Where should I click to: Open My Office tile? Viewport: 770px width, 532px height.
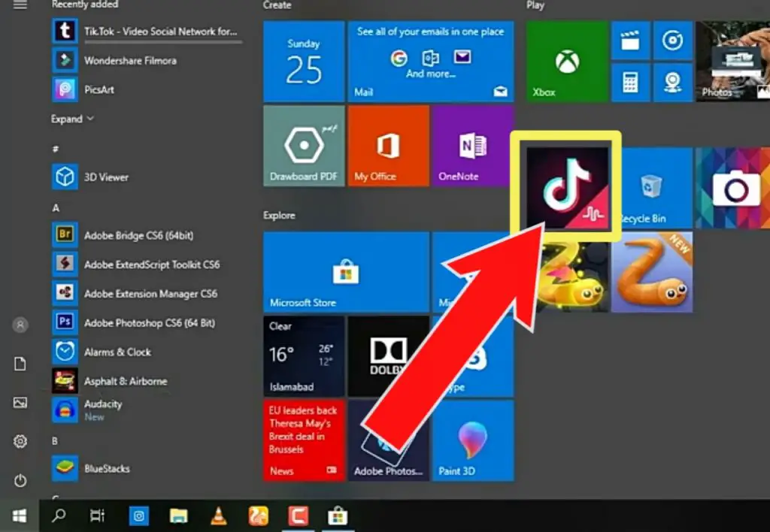(x=389, y=146)
